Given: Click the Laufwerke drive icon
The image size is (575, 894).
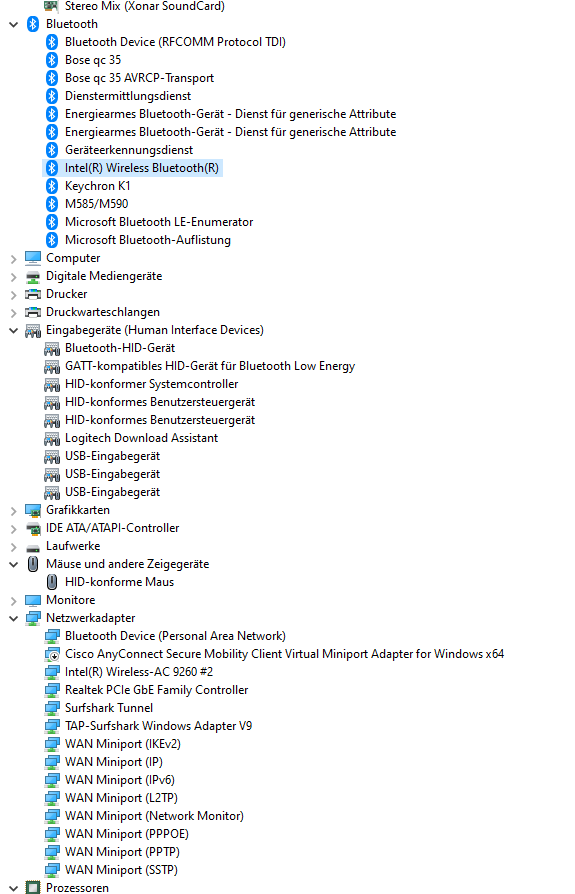Looking at the screenshot, I should (33, 547).
